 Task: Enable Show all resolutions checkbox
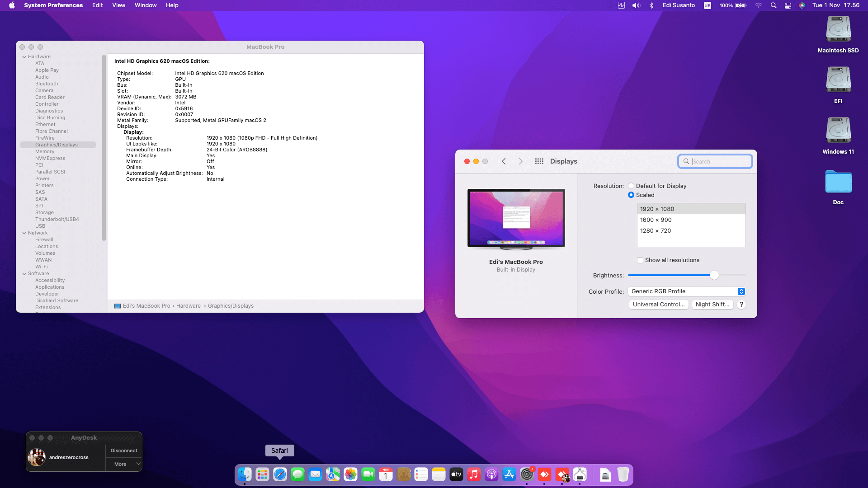(640, 260)
